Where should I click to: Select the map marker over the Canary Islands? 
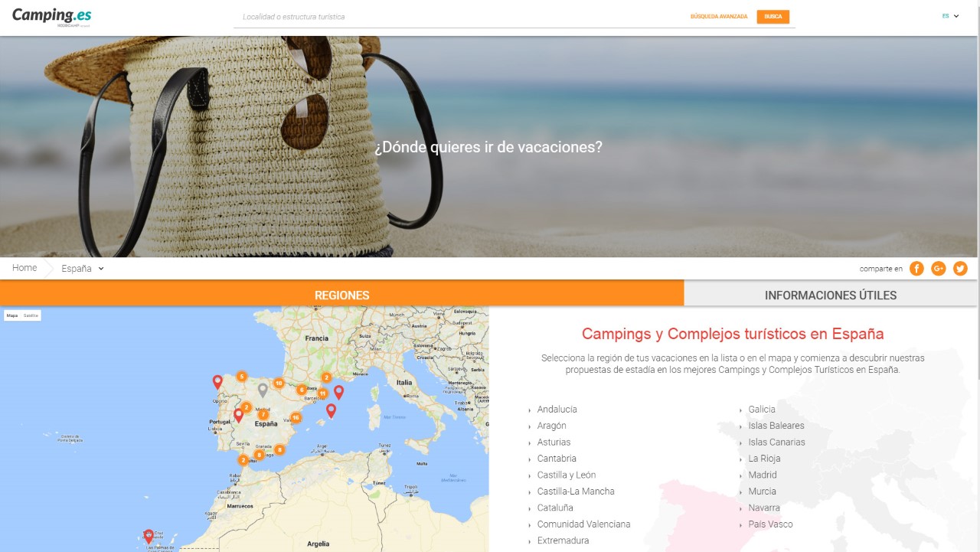click(x=148, y=535)
